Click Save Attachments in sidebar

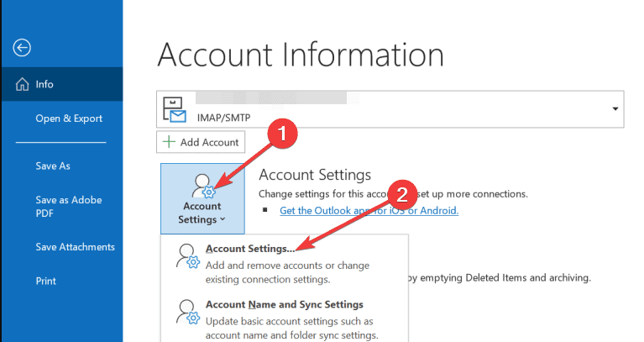click(75, 247)
